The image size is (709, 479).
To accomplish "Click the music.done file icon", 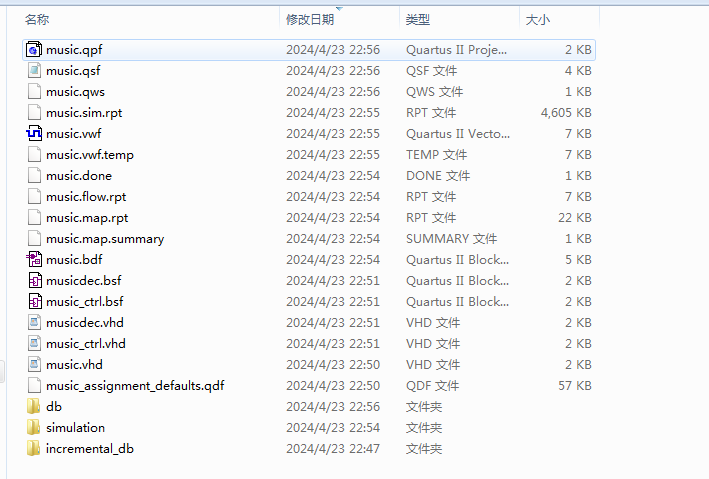I will click(x=34, y=175).
